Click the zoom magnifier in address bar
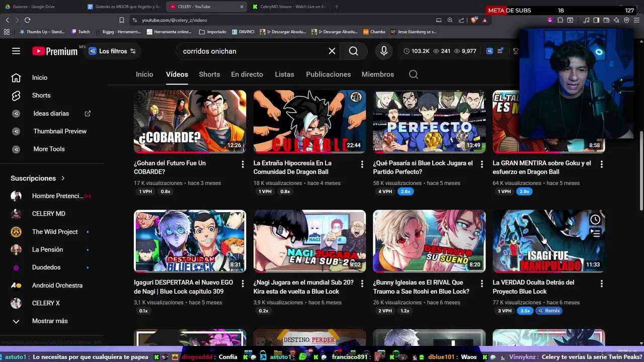This screenshot has width=644, height=362. [x=450, y=20]
